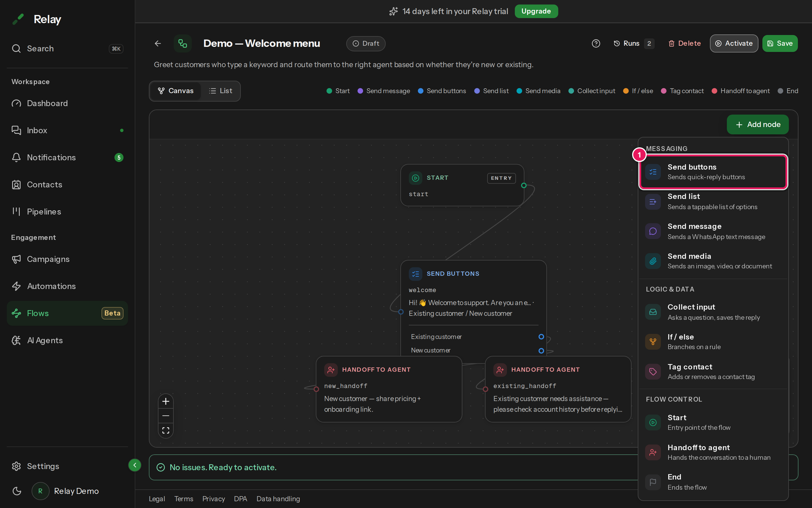
Task: Click new_handoff node agent icon
Action: [331, 370]
